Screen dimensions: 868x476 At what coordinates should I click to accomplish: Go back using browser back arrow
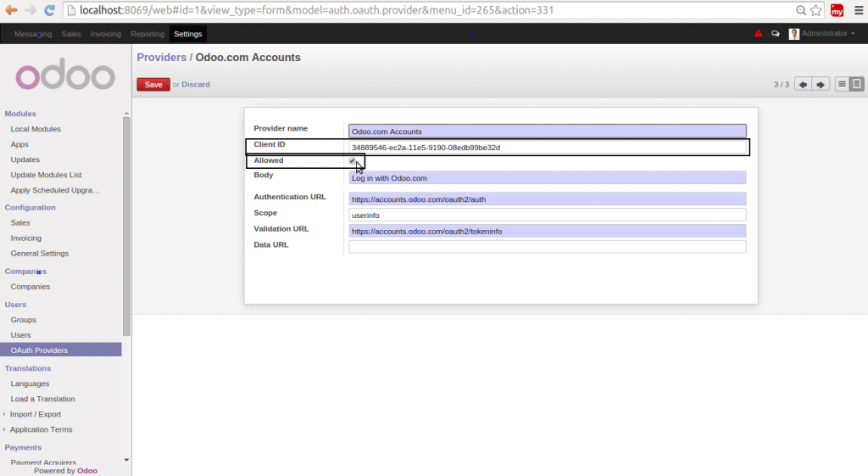click(11, 10)
